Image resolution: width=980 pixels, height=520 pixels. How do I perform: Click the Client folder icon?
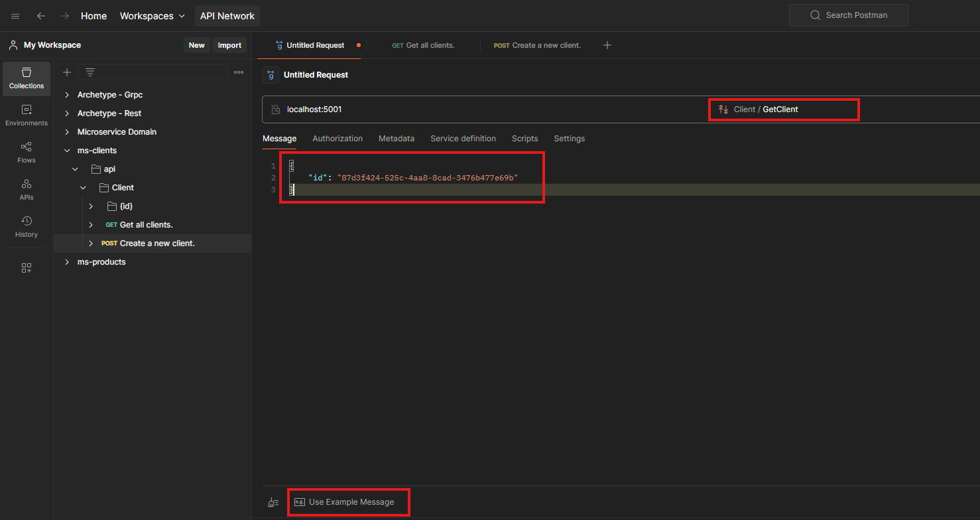[104, 188]
